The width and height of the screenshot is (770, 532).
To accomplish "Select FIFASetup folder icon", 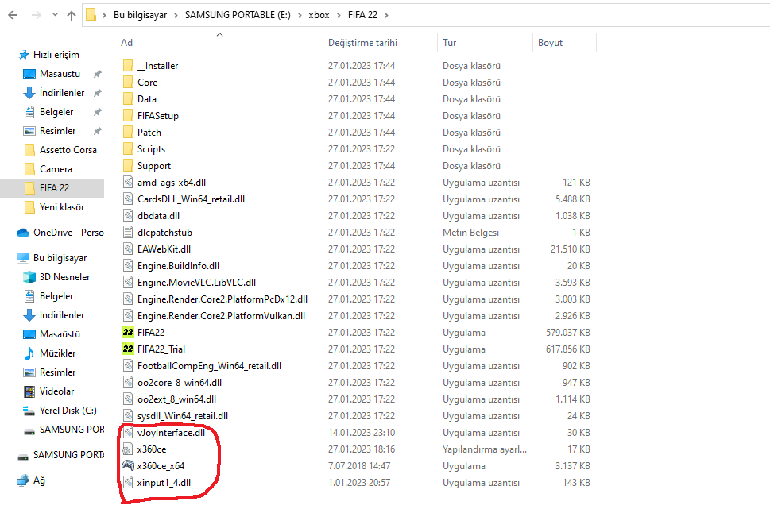I will pos(128,115).
